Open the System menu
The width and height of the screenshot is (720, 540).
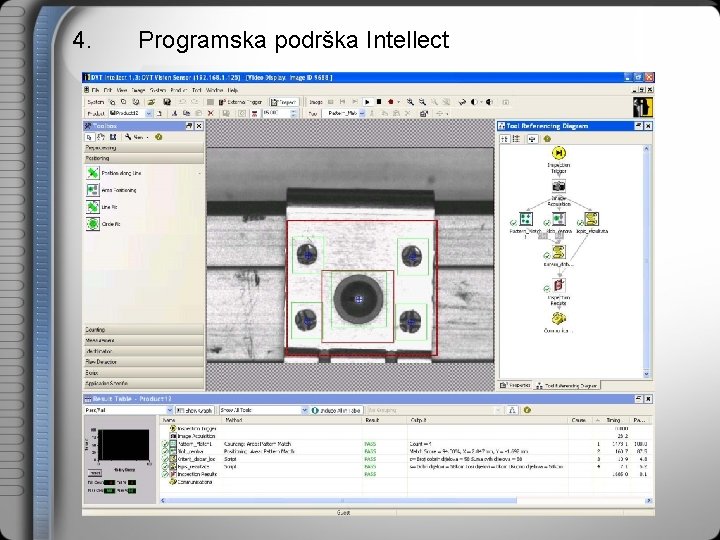(x=158, y=90)
